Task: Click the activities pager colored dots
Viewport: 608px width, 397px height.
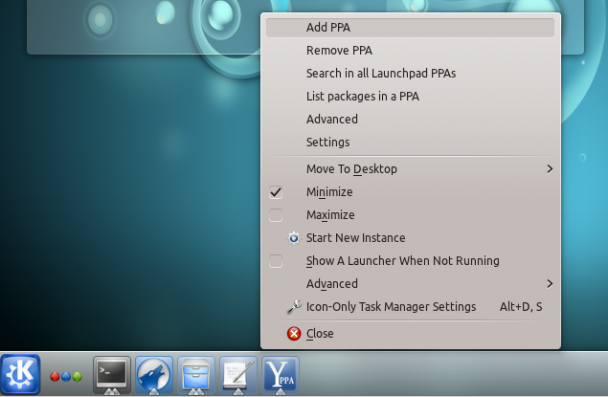Action: (x=66, y=376)
